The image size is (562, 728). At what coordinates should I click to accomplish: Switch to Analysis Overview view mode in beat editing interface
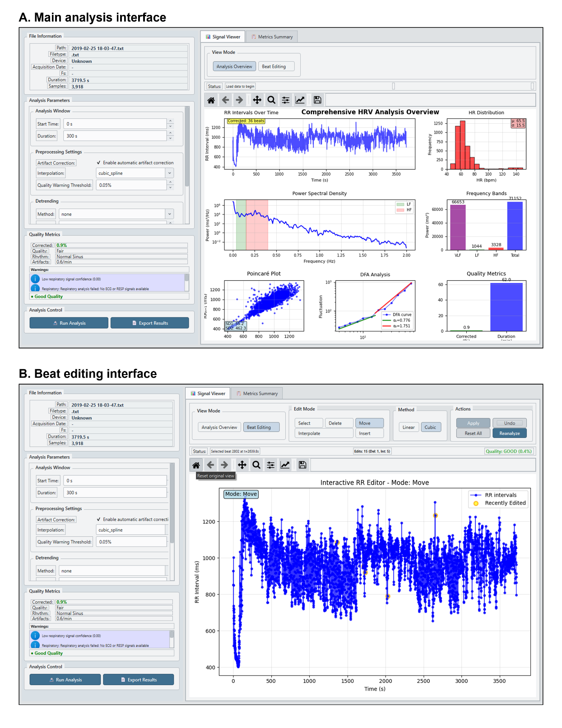point(219,427)
